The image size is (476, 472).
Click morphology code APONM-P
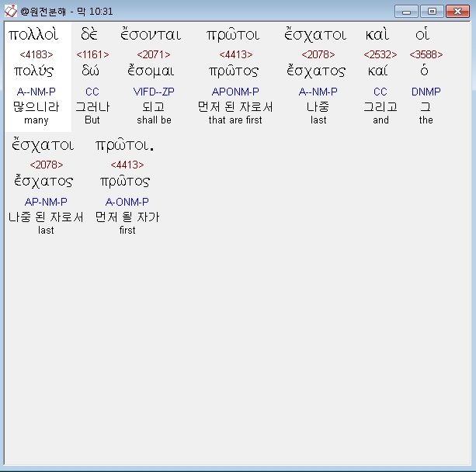pyautogui.click(x=235, y=92)
